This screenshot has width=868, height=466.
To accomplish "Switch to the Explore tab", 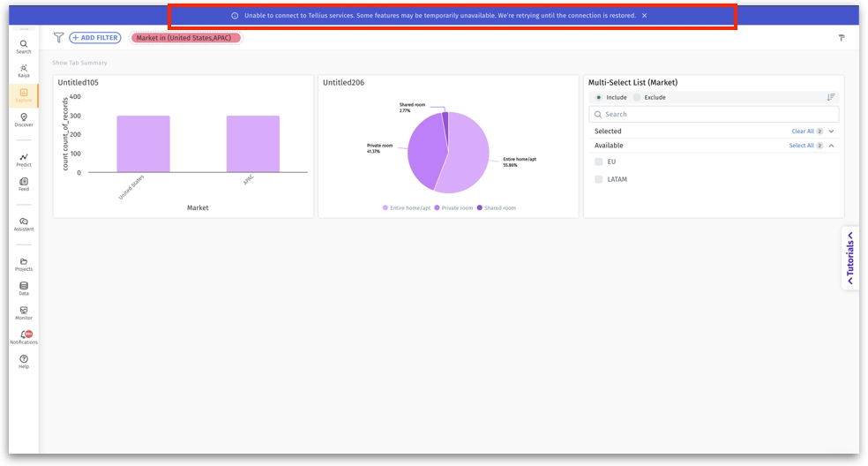I will [x=24, y=95].
